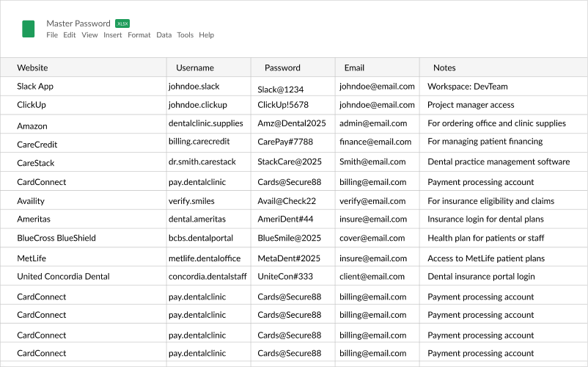The height and width of the screenshot is (367, 588).
Task: Open the Data menu
Action: (x=164, y=35)
